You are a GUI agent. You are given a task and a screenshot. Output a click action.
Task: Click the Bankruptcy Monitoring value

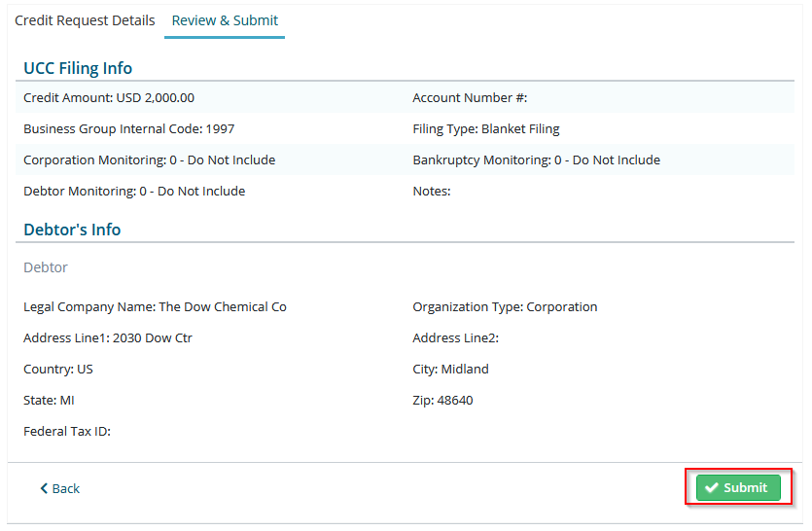[x=608, y=160]
